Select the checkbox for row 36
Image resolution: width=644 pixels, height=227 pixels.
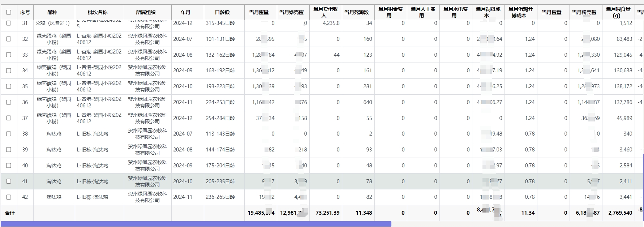(x=9, y=102)
